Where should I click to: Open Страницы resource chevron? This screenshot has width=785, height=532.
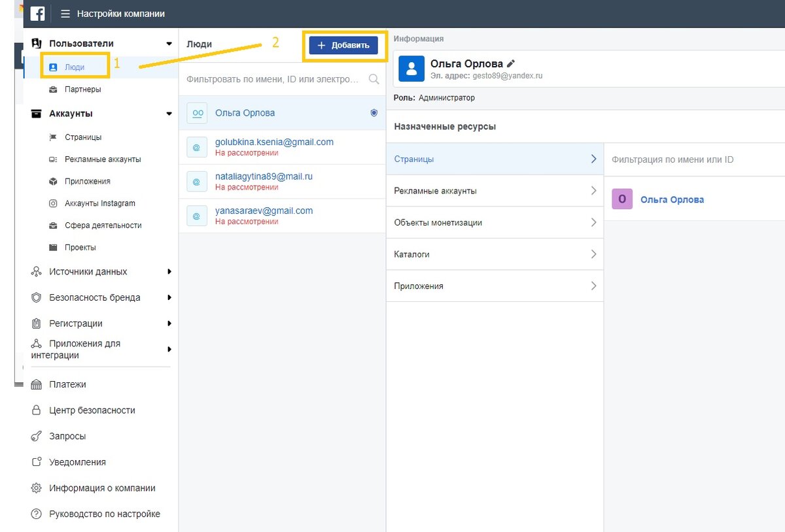coord(593,159)
